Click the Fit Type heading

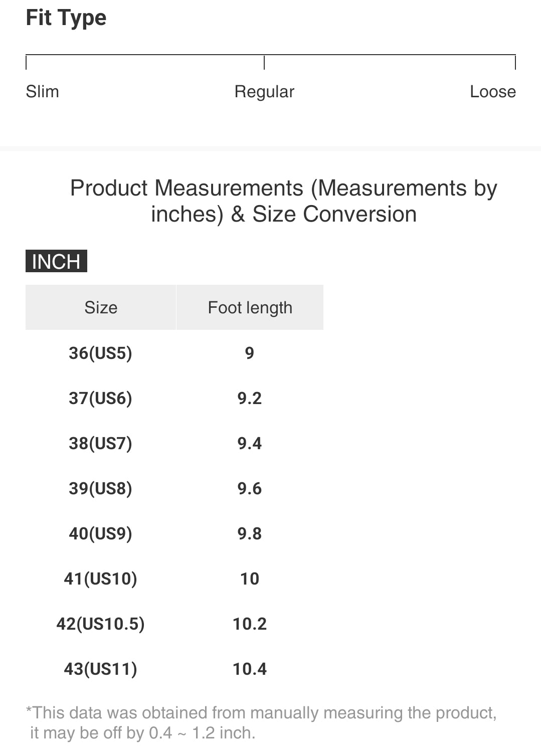click(x=66, y=19)
